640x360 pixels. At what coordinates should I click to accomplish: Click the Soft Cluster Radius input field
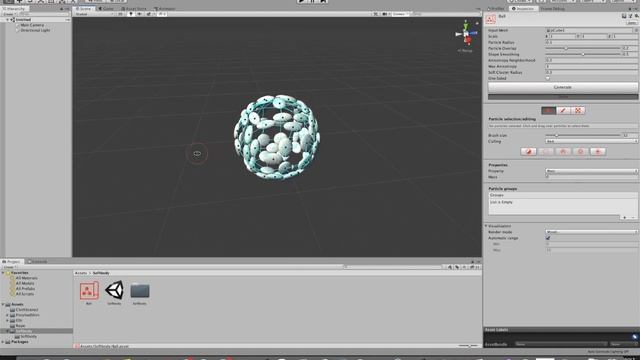591,72
